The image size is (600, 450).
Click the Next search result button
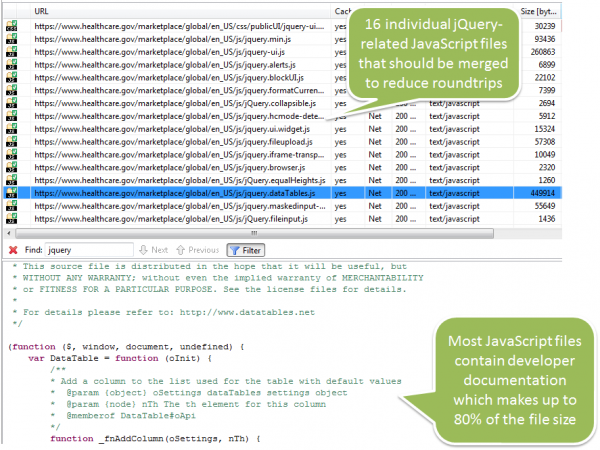click(153, 250)
